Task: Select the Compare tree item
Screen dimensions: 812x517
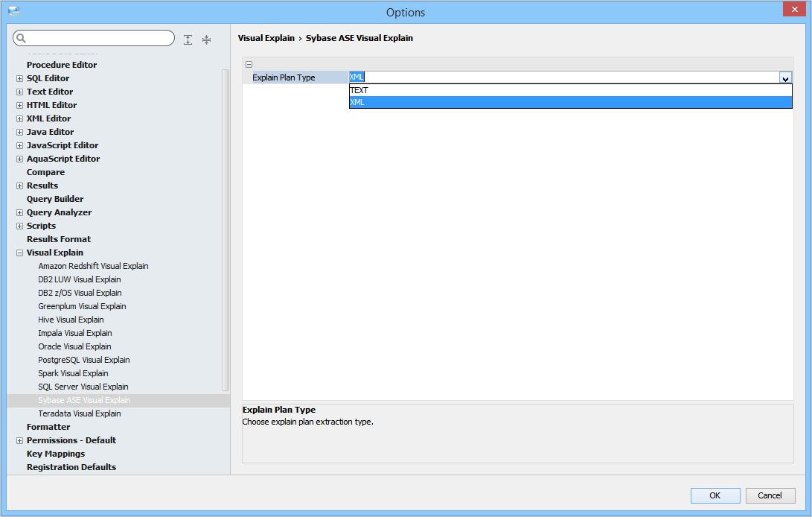Action: pos(45,172)
